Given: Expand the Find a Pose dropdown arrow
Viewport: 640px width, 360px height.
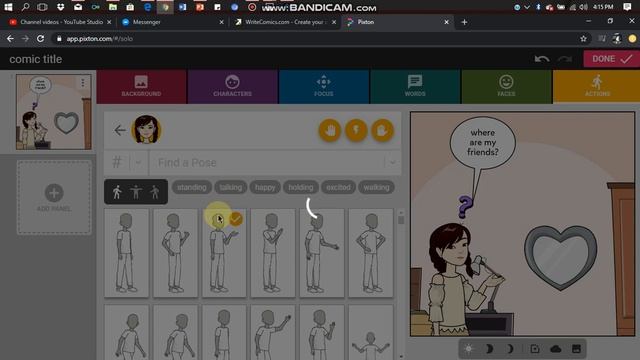Looking at the screenshot, I should pyautogui.click(x=393, y=162).
